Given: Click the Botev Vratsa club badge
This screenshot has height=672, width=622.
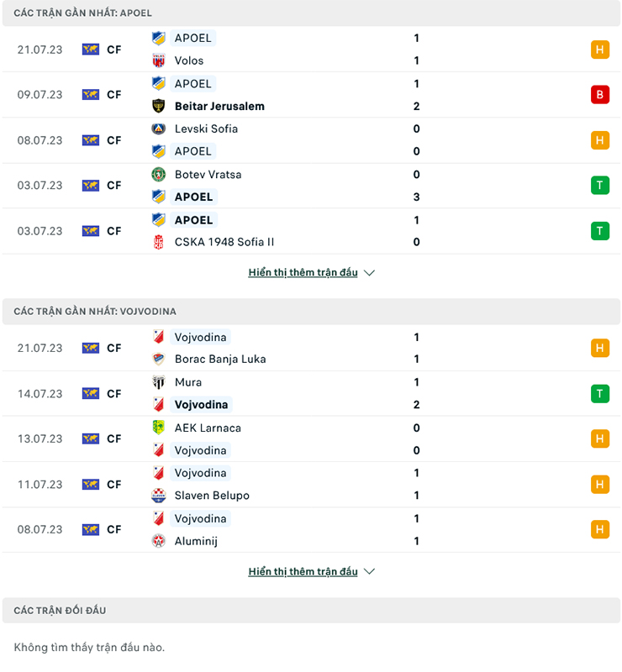Looking at the screenshot, I should (x=158, y=175).
